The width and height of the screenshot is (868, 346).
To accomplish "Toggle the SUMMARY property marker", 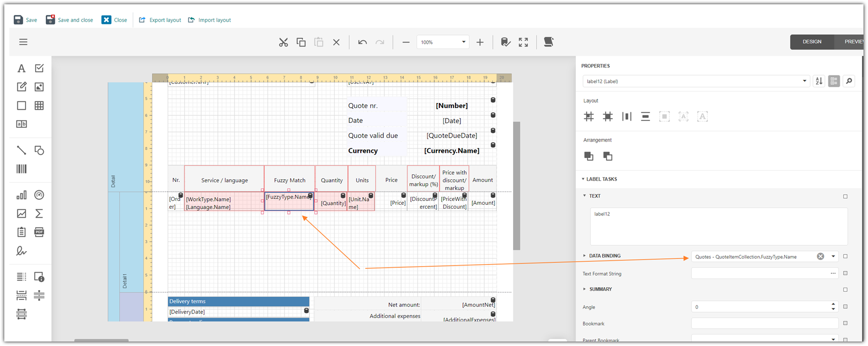I will (x=845, y=290).
